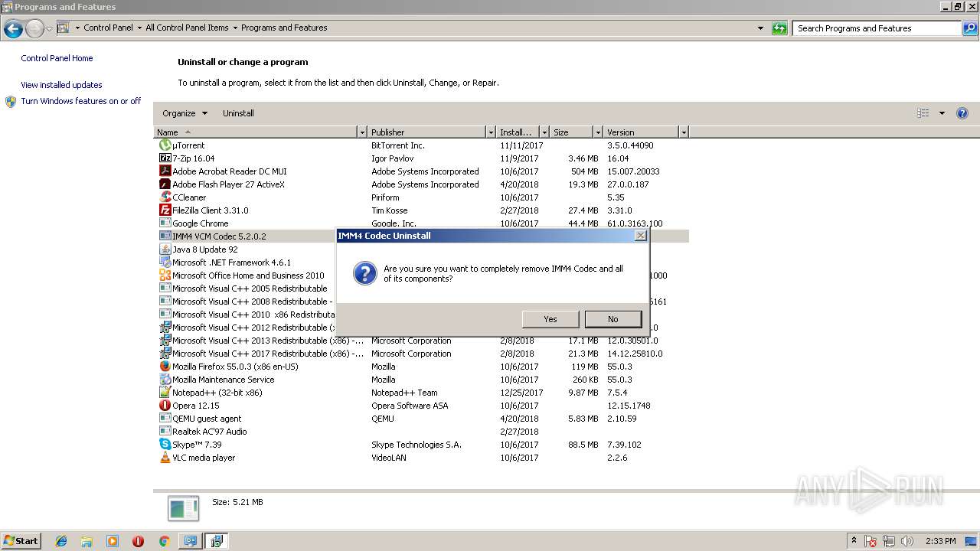Open View installed updates link
Screen dimensions: 980x551
coord(61,85)
